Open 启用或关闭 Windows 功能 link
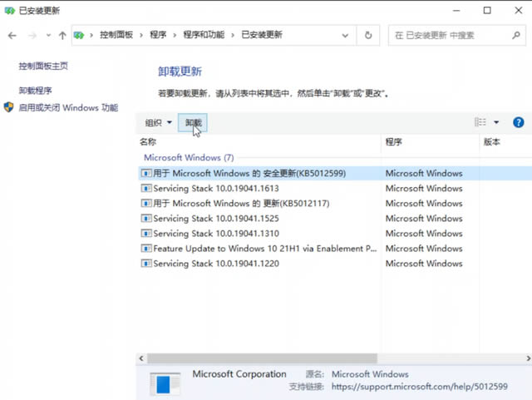The image size is (532, 400). [68, 107]
